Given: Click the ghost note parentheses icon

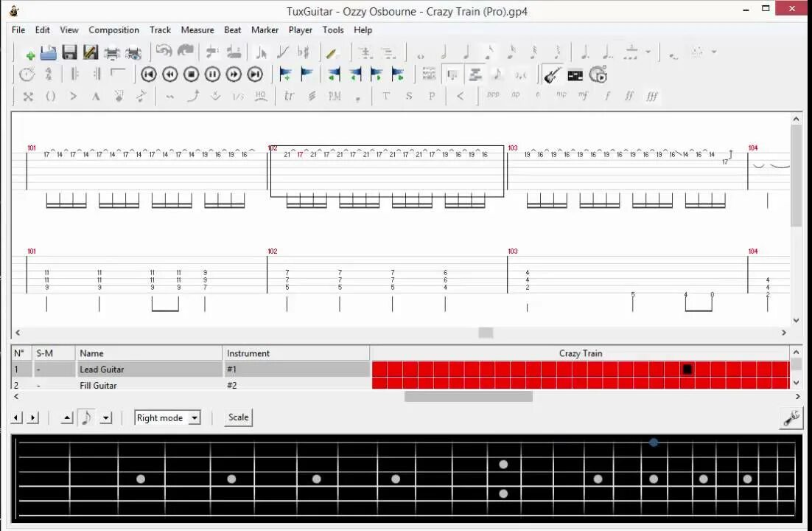Looking at the screenshot, I should click(50, 97).
